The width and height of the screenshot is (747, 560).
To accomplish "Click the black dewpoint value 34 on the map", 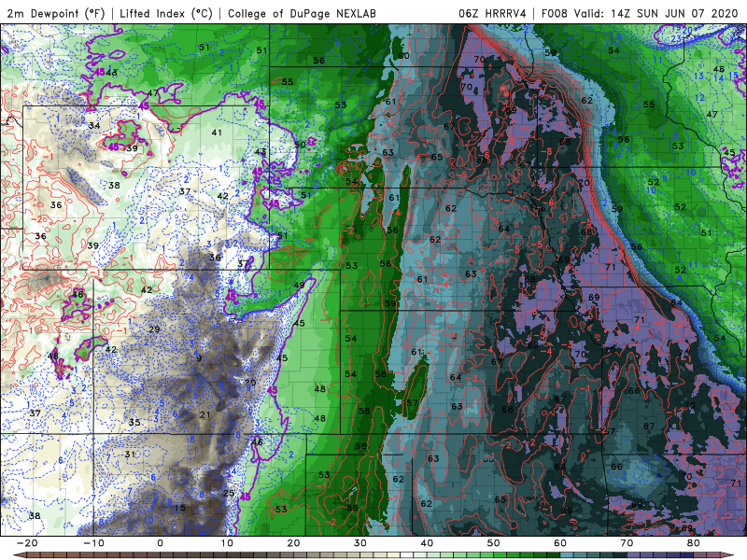I will [94, 125].
